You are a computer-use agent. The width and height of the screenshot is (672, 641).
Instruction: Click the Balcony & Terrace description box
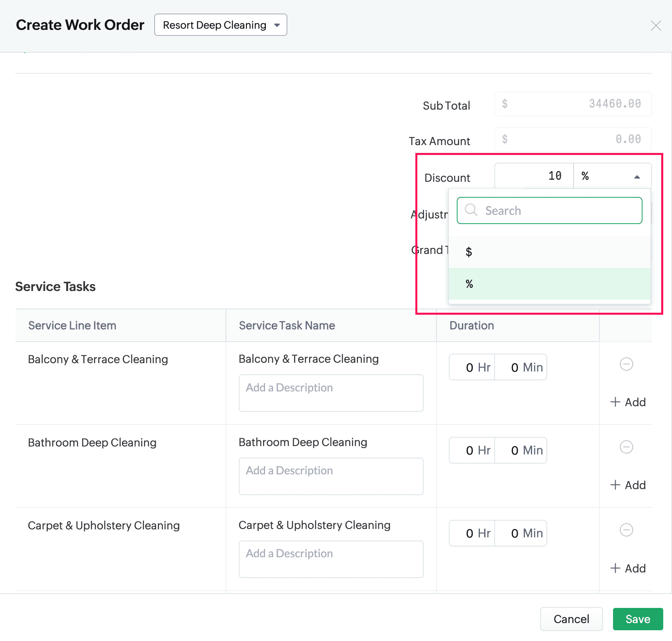[x=331, y=393]
